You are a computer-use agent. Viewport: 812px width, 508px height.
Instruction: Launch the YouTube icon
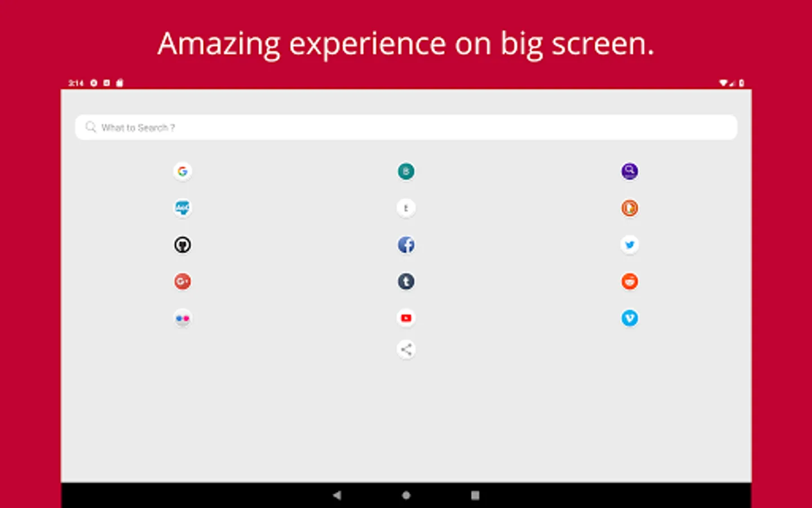click(406, 318)
